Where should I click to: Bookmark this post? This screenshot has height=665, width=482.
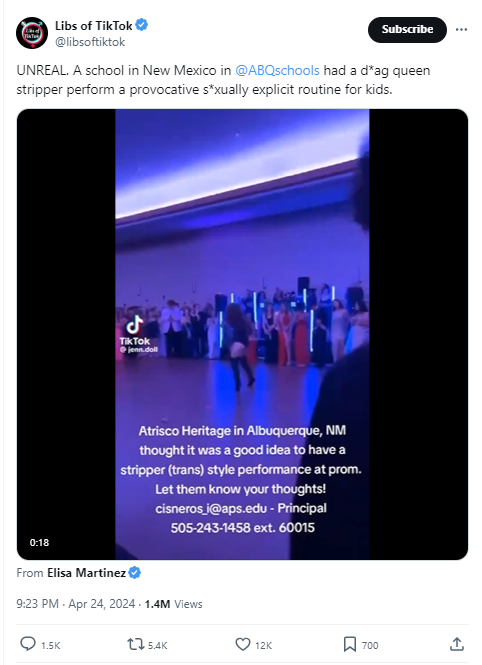349,644
